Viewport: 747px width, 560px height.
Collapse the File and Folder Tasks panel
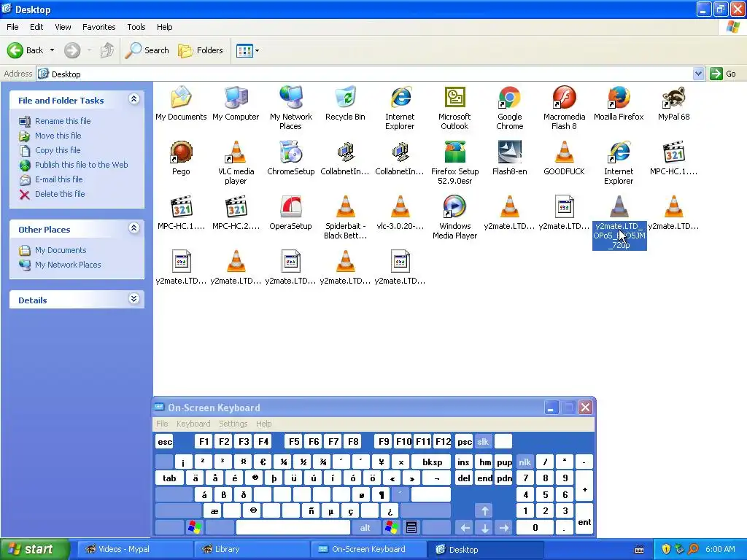(134, 99)
